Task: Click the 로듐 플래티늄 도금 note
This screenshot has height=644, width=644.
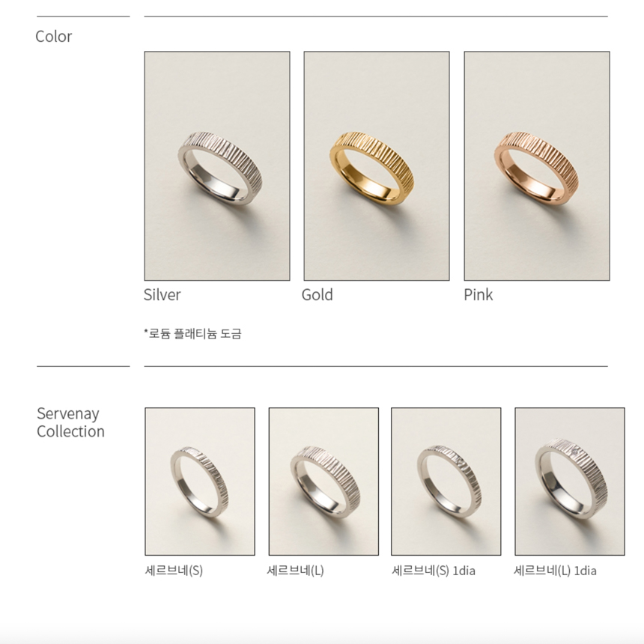Action: [192, 333]
